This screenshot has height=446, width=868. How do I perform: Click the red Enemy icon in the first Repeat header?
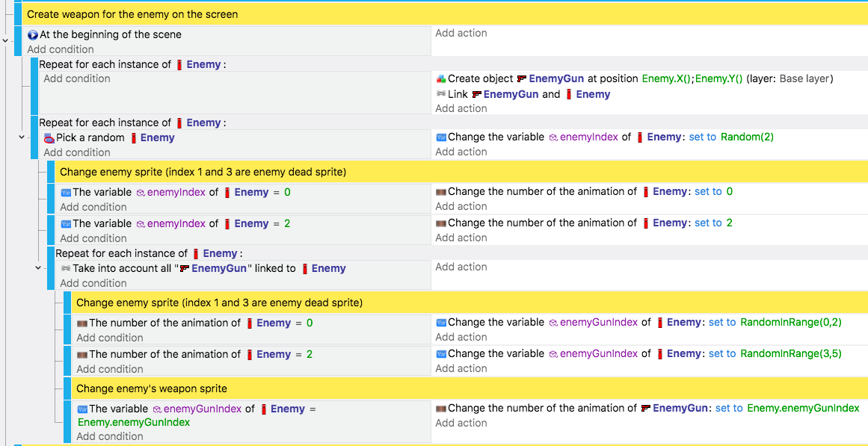click(x=179, y=65)
